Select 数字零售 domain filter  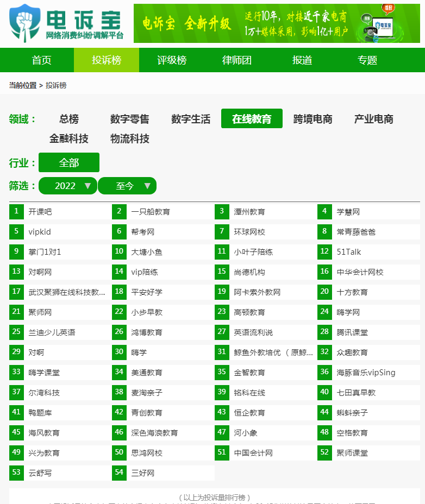click(130, 119)
